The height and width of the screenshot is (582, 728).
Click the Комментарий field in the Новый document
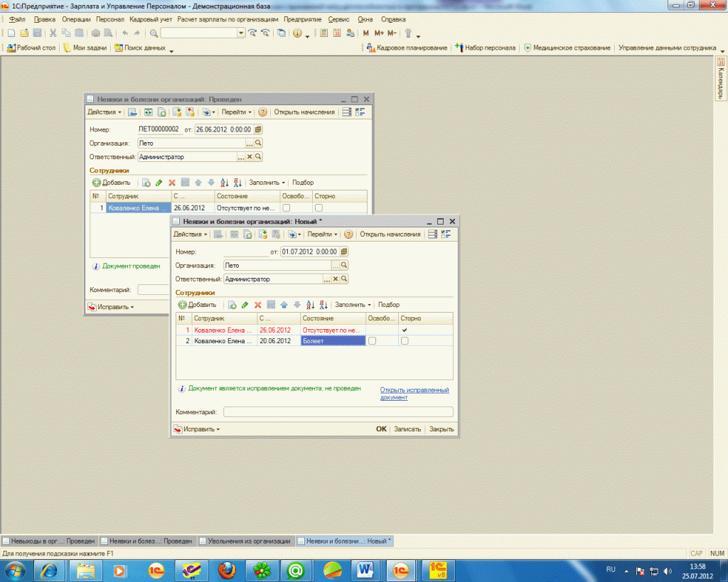tap(338, 411)
